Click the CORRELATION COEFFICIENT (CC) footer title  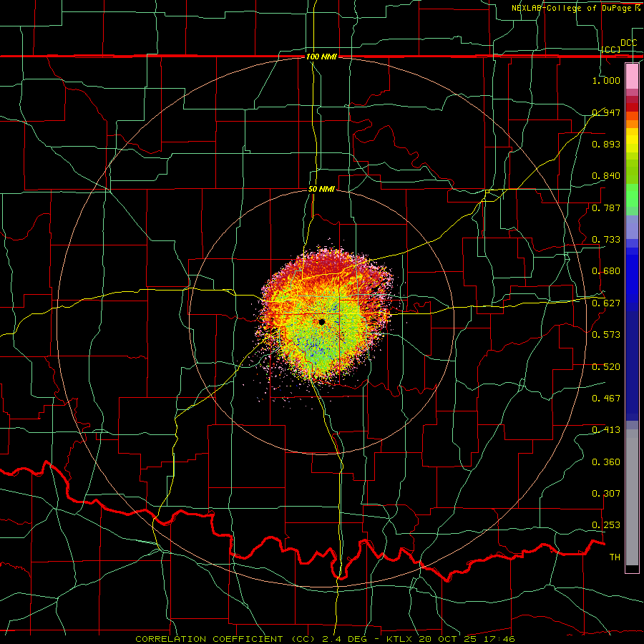coord(225,639)
